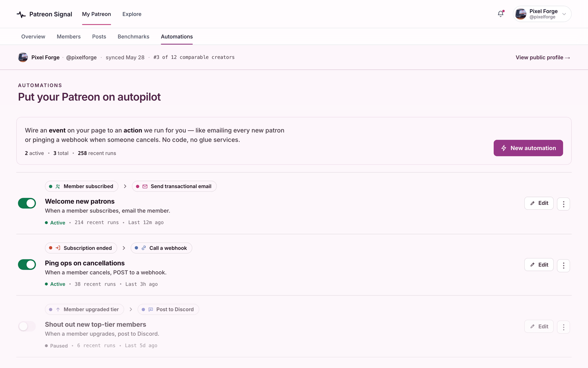
Task: Open View public profile link
Action: coord(543,57)
